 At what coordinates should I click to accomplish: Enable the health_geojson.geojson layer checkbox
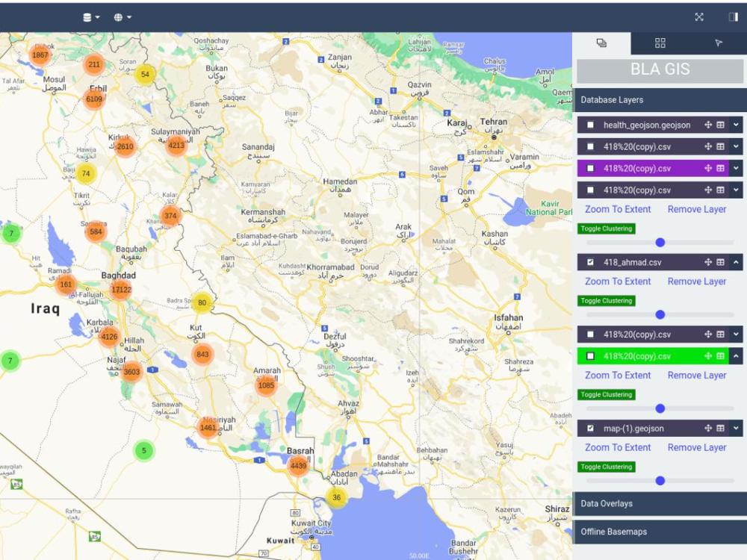click(590, 125)
